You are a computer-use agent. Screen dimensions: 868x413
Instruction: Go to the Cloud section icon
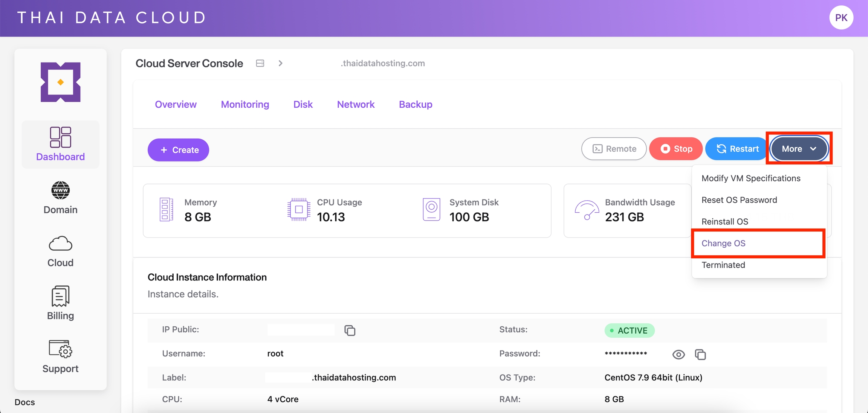pyautogui.click(x=60, y=244)
